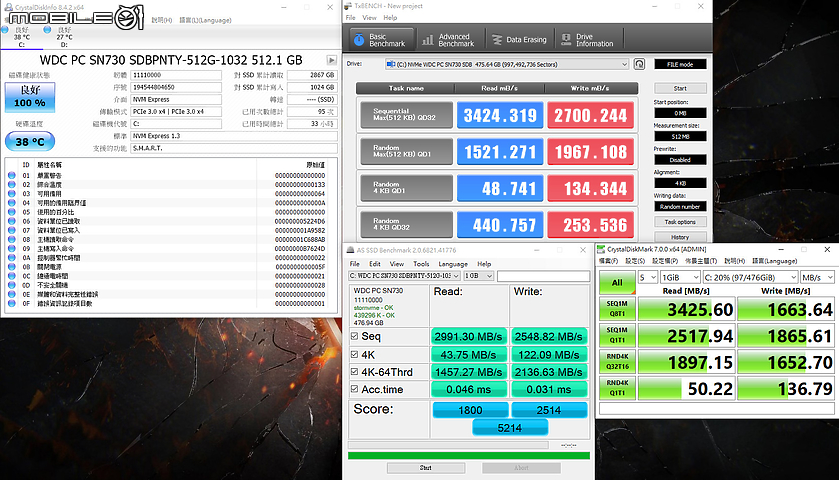Click RND4K Q32T16 test button in CrystalDiskMark
The width and height of the screenshot is (839, 480).
[x=617, y=362]
